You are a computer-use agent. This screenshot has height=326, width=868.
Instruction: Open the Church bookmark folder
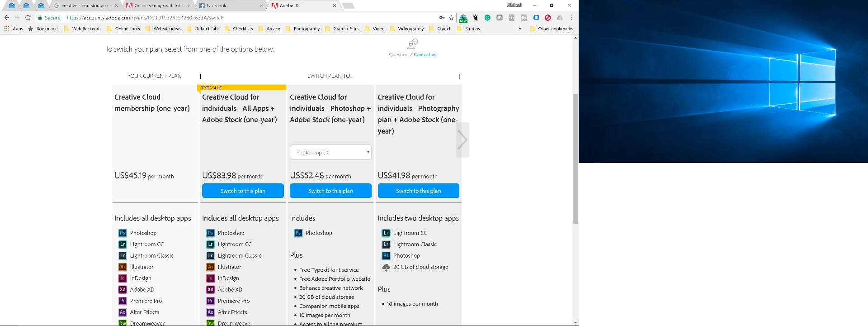tap(440, 29)
